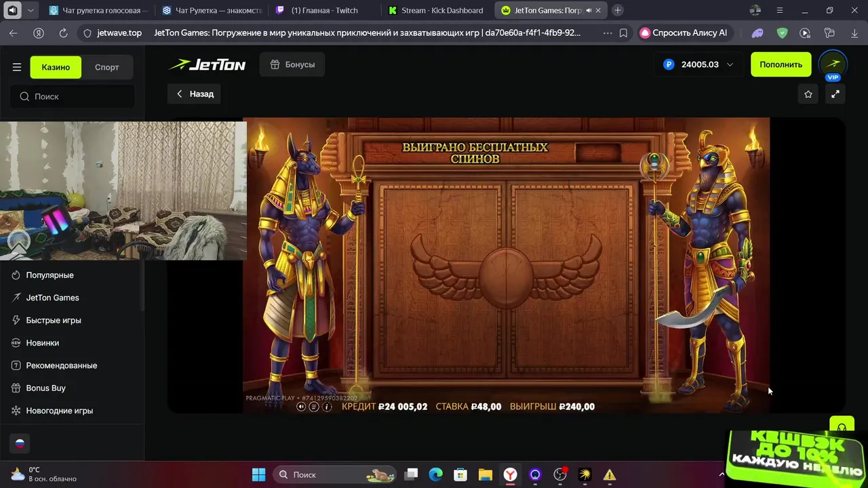Image resolution: width=868 pixels, height=488 pixels.
Task: Open the purple mask extension icon
Action: pos(758,33)
